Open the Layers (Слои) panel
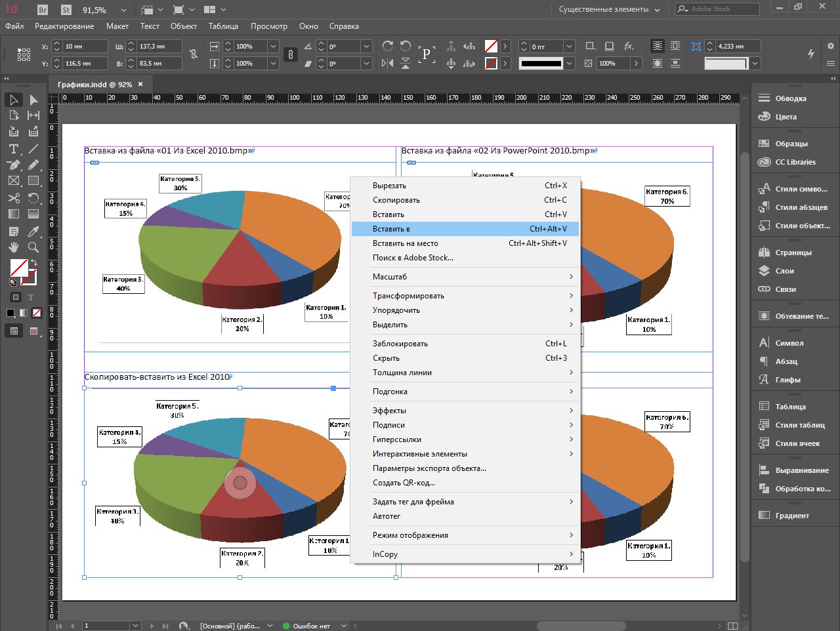The height and width of the screenshot is (631, 840). click(784, 271)
